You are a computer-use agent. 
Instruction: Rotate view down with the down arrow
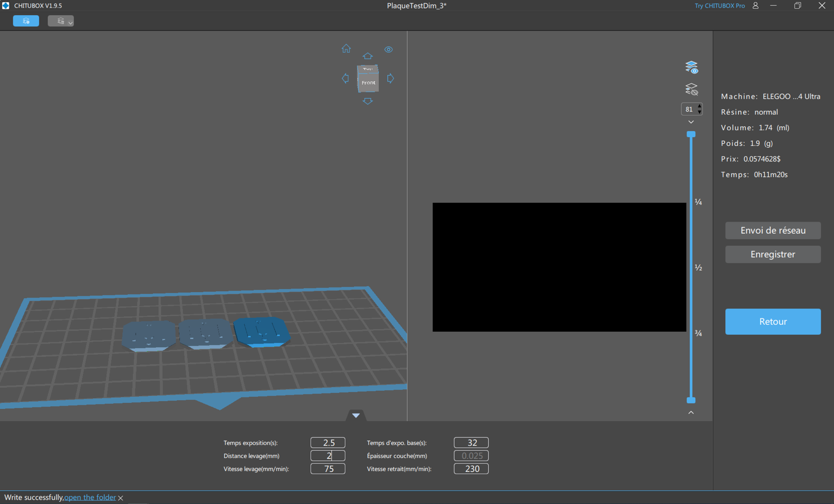pos(368,101)
